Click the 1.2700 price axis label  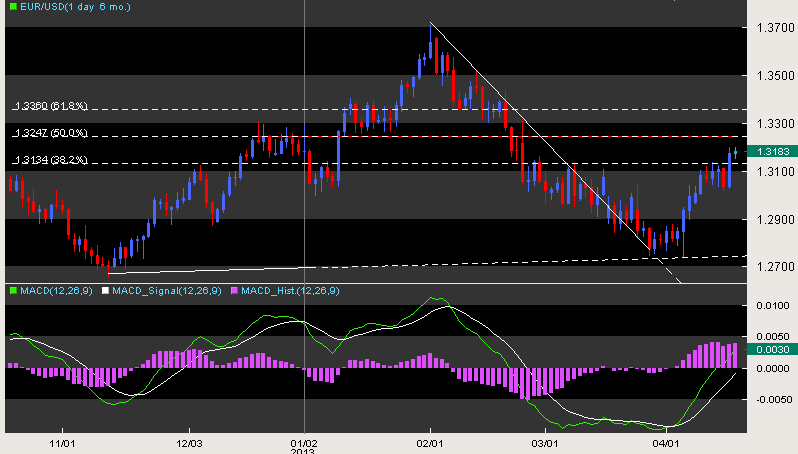776,267
